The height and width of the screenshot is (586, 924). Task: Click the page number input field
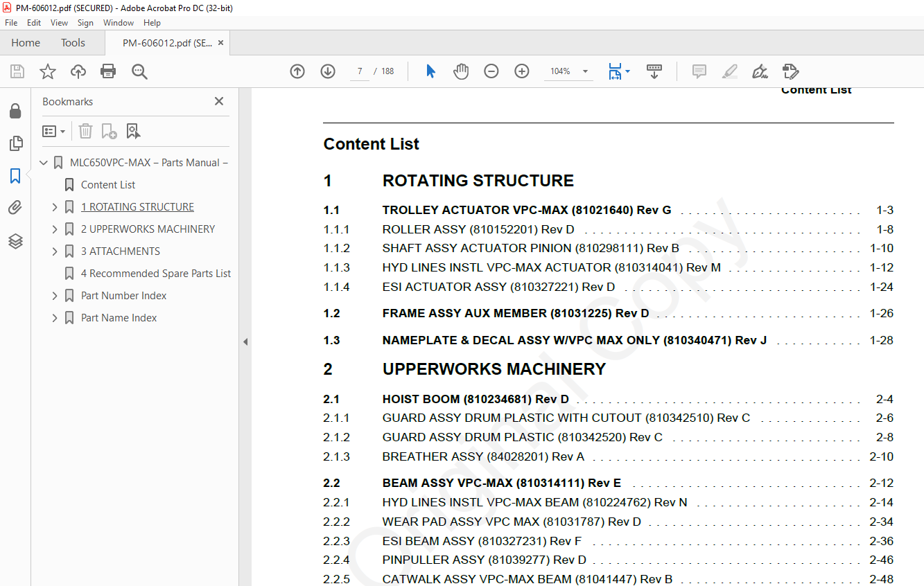coord(360,71)
